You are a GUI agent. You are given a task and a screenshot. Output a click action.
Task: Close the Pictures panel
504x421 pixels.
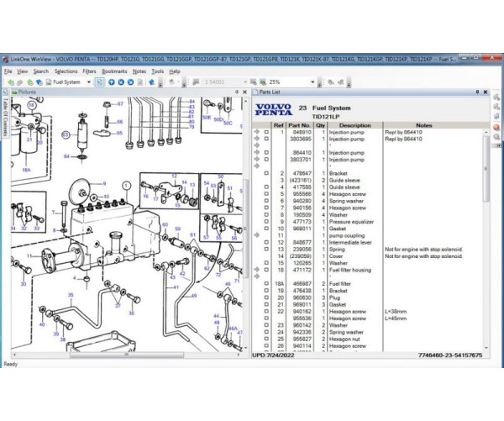point(245,91)
